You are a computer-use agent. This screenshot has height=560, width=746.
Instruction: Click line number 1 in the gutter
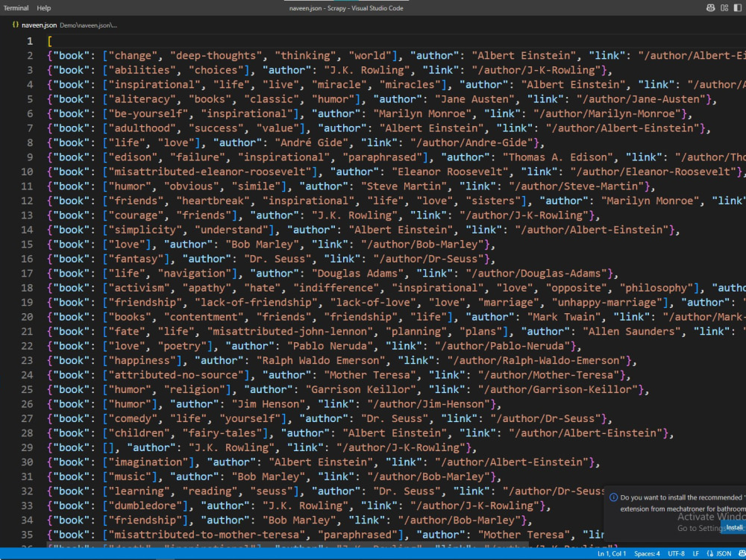click(x=30, y=41)
